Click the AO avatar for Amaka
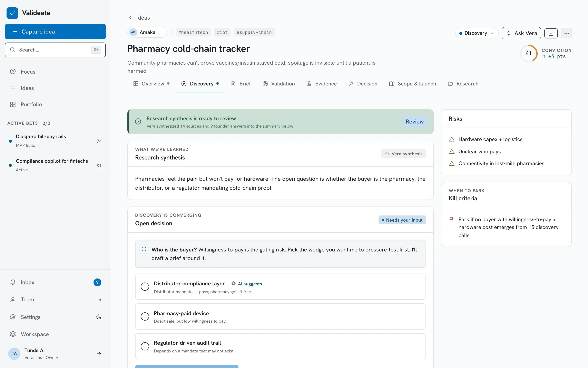 (x=133, y=32)
